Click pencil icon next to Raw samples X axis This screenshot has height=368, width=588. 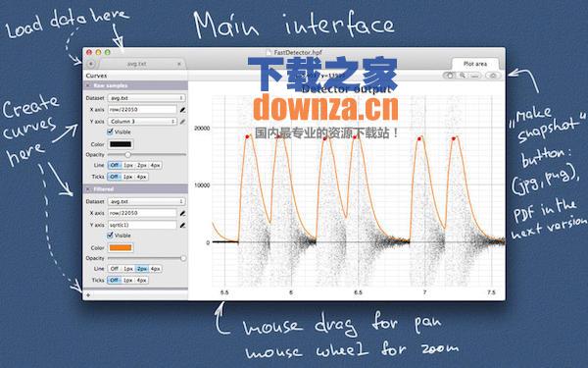(x=182, y=110)
